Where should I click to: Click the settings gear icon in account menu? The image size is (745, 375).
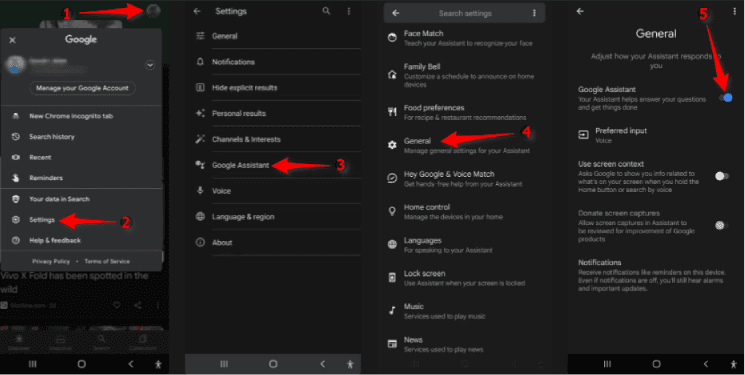tap(16, 220)
